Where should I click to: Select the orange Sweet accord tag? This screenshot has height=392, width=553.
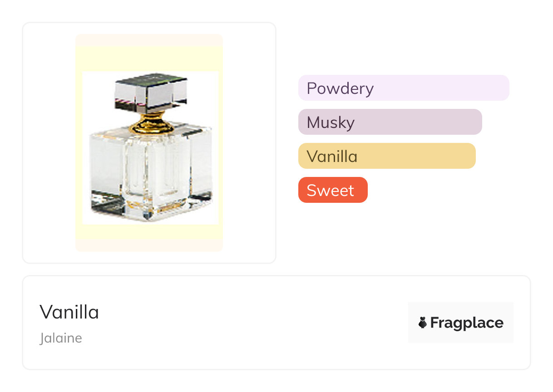pyautogui.click(x=333, y=190)
